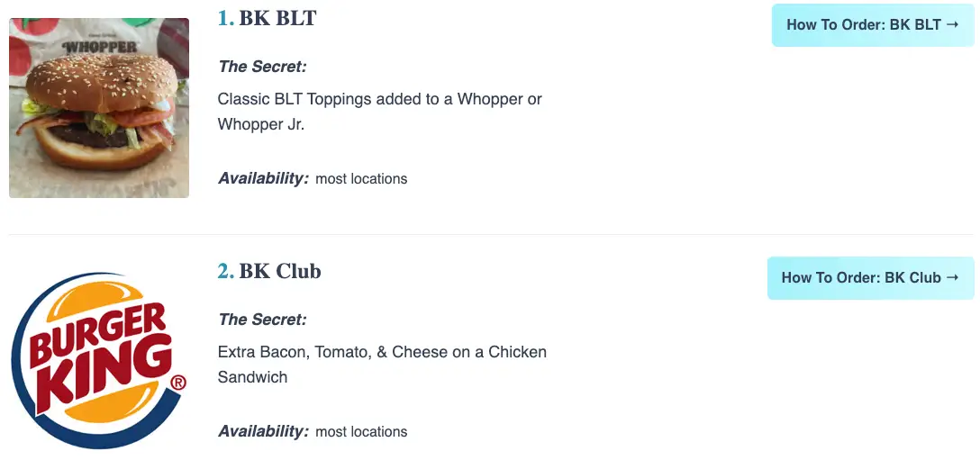Click The Secret label under BK Club
Image resolution: width=980 pixels, height=460 pixels.
(262, 320)
